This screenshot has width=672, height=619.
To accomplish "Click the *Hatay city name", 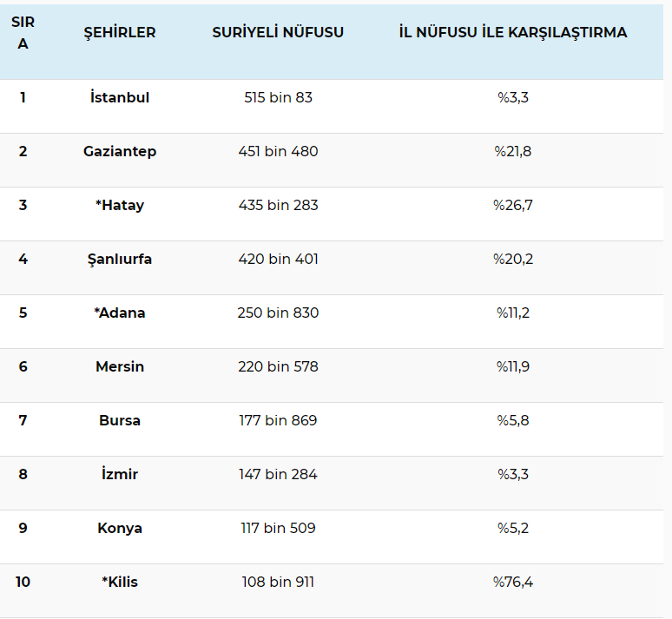I will (120, 205).
